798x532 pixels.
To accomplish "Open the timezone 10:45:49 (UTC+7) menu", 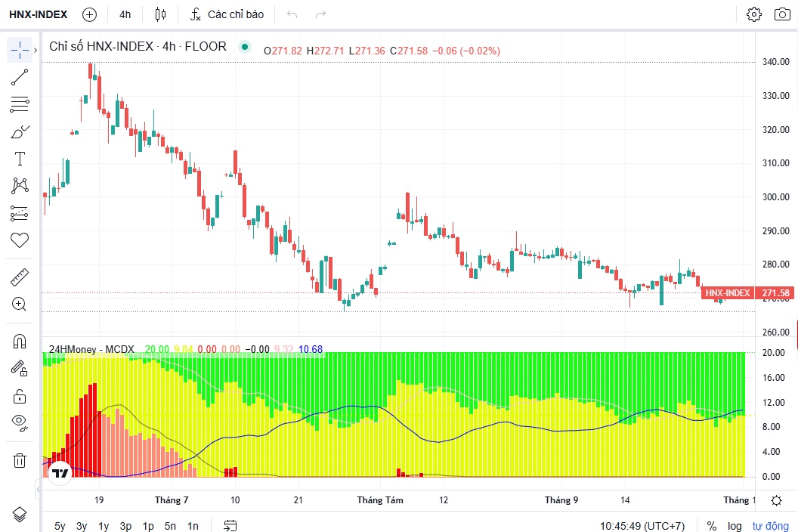I will (x=642, y=526).
